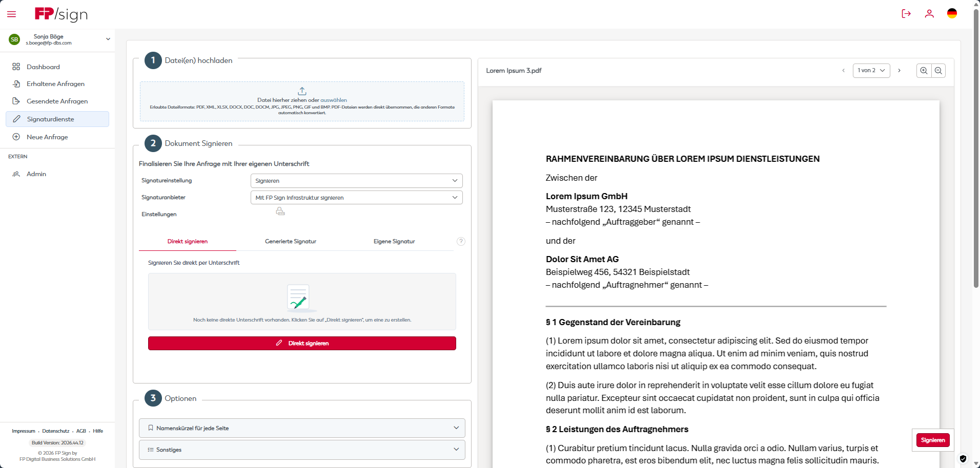This screenshot has width=980, height=468.
Task: Click the 'Lorem Ipsum 3.pdf' file name
Action: (514, 71)
